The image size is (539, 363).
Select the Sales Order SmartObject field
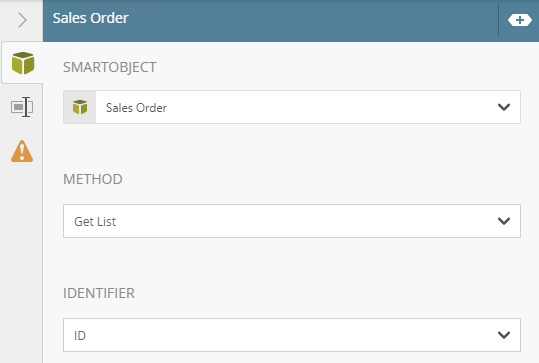292,107
